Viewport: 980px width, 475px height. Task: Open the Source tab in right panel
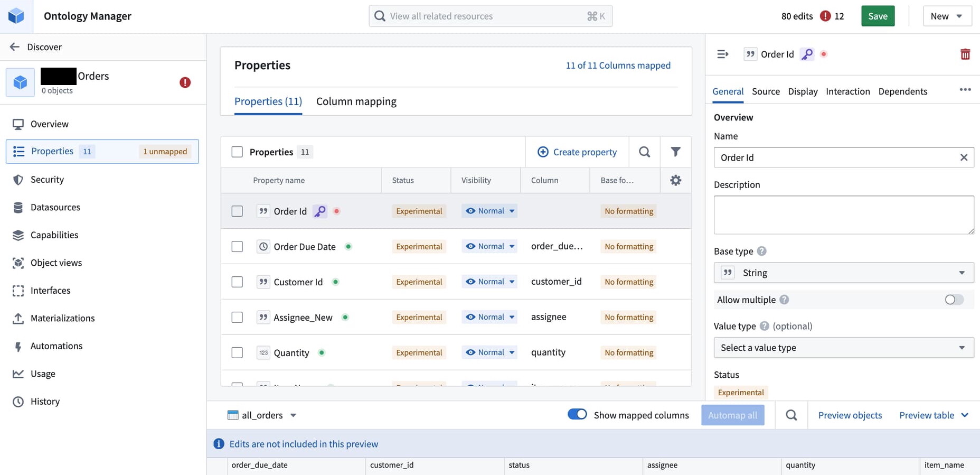point(766,91)
